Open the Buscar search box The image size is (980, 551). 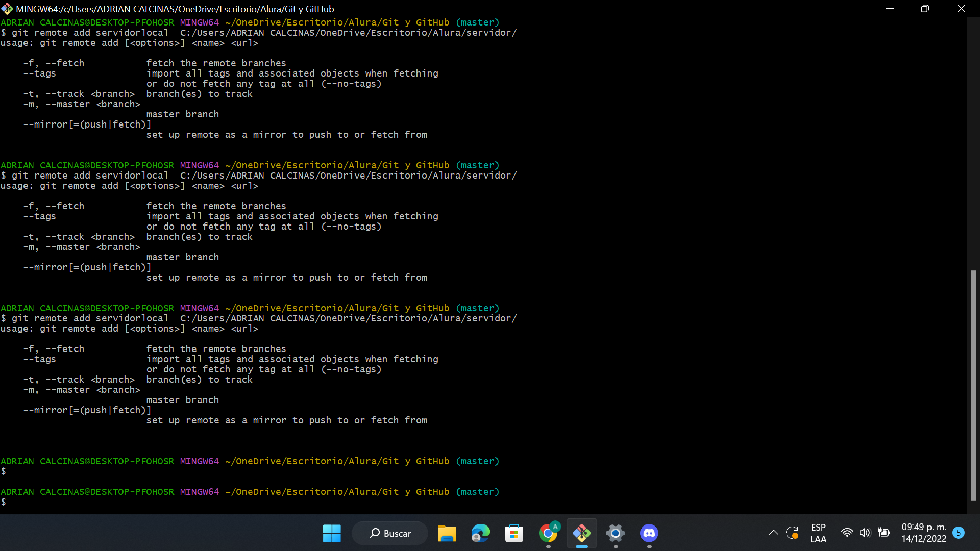[x=390, y=533]
